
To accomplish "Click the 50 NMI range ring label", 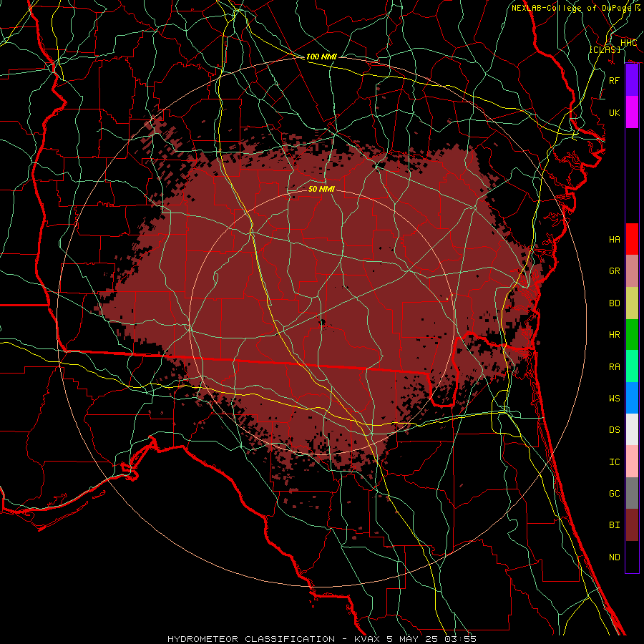I will click(x=321, y=189).
